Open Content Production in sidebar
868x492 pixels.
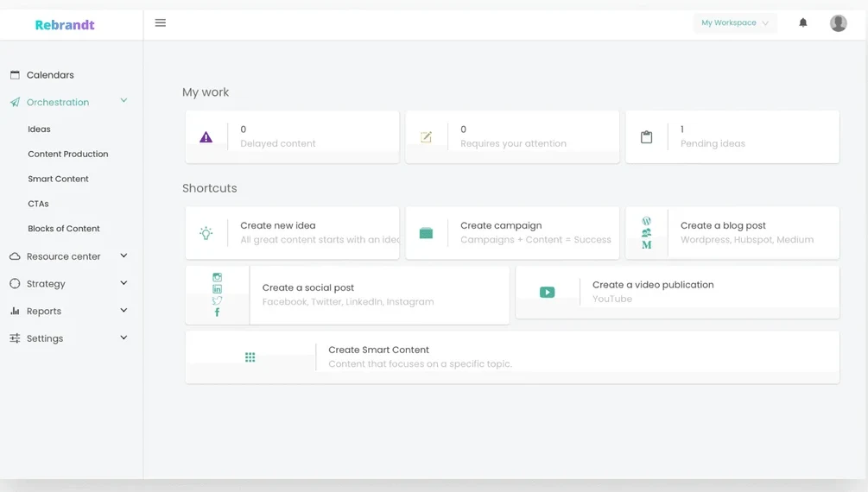[x=68, y=154]
